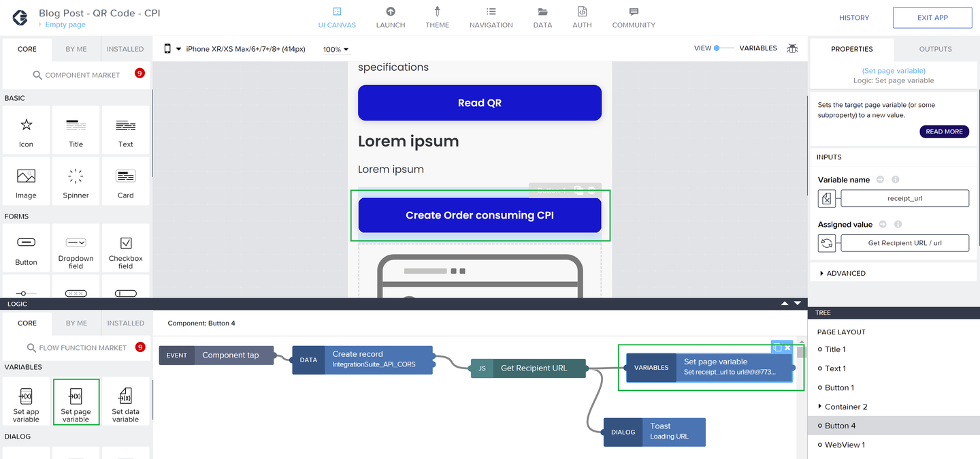Toggle View to Variables switch
Image resolution: width=980 pixels, height=459 pixels.
pyautogui.click(x=724, y=48)
